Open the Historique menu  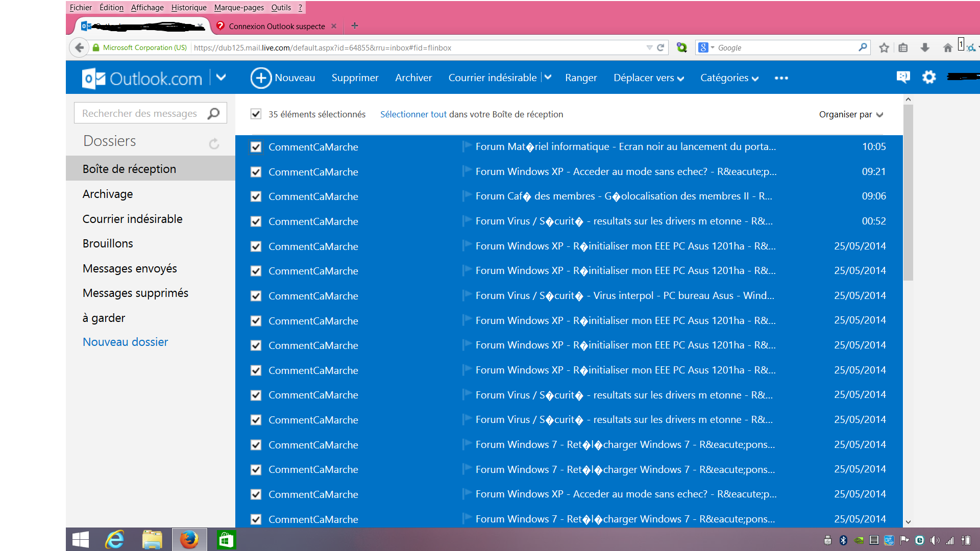click(189, 7)
